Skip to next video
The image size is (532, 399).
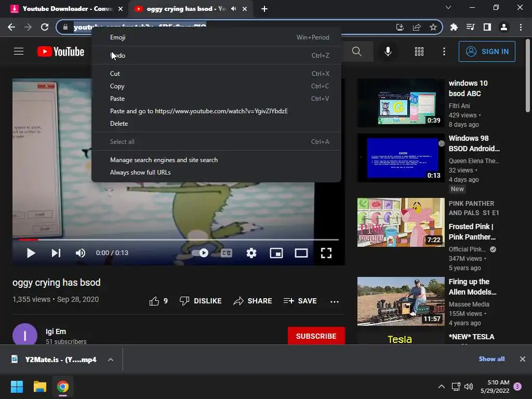pos(56,253)
